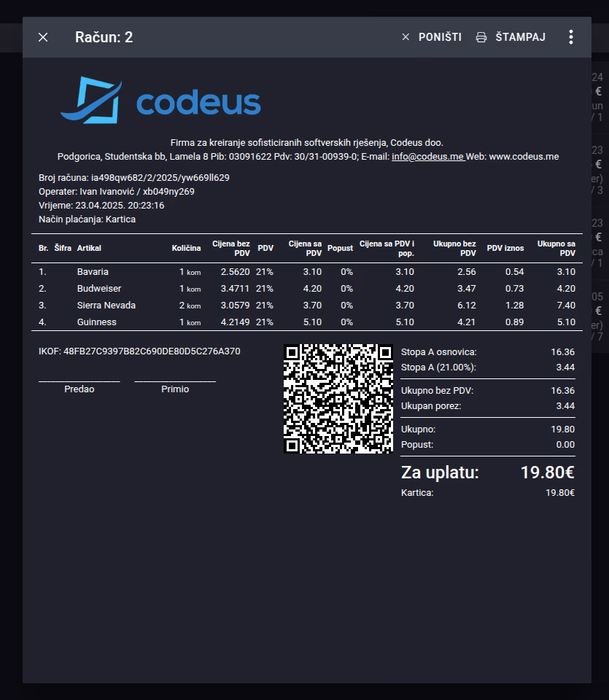Click the Ukupno bez PDV: summary label

point(437,391)
